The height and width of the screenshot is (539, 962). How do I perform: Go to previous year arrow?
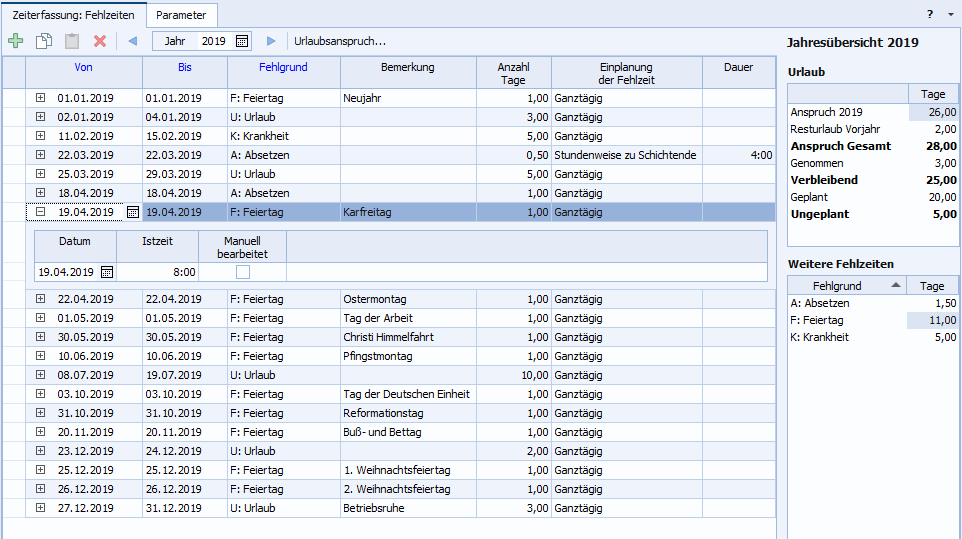coord(132,41)
